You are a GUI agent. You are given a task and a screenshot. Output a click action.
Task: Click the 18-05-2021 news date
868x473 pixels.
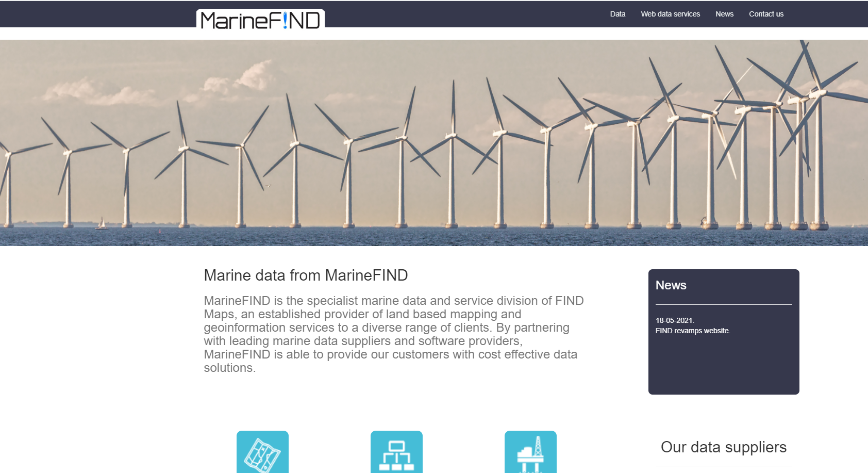point(675,320)
